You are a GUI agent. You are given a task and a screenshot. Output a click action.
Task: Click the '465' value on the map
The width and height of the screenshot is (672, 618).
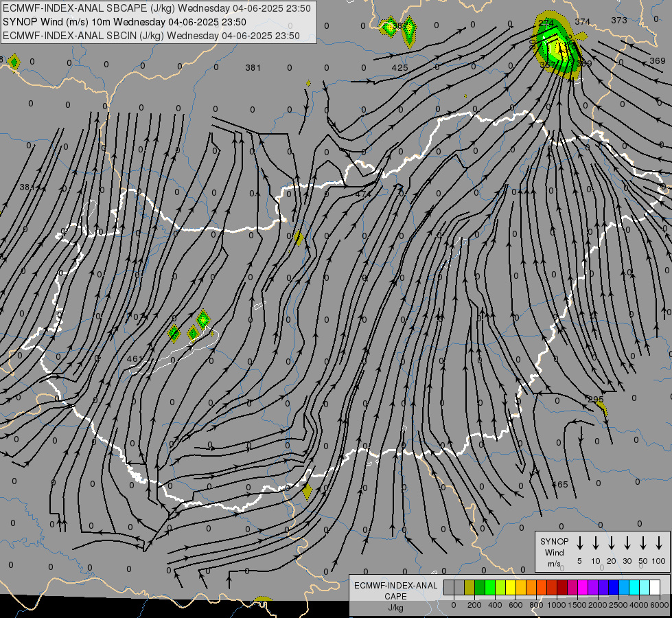(x=559, y=485)
